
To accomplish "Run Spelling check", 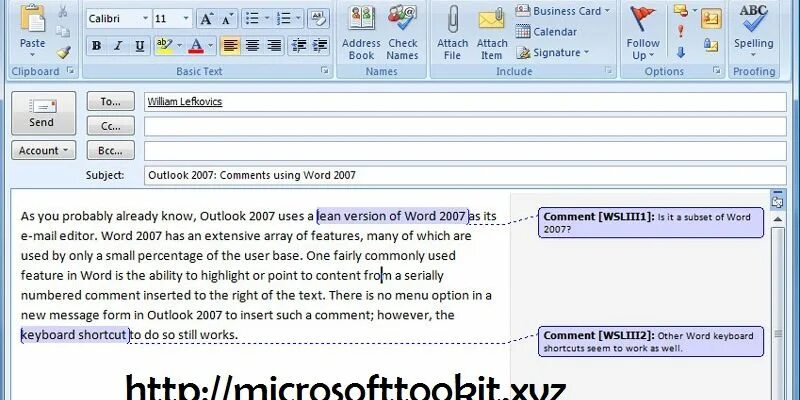I will tap(754, 29).
